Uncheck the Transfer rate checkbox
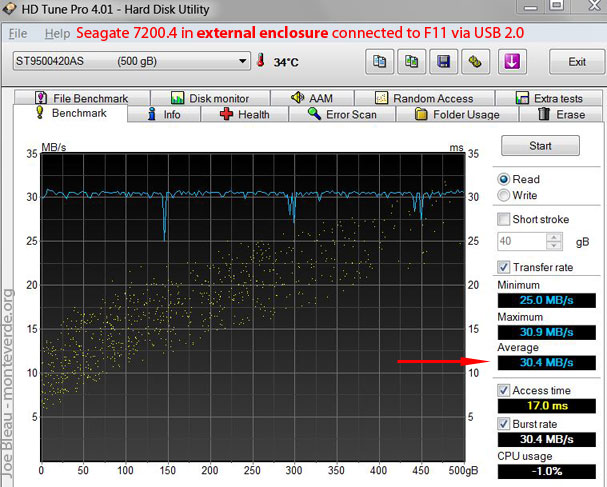 [504, 267]
